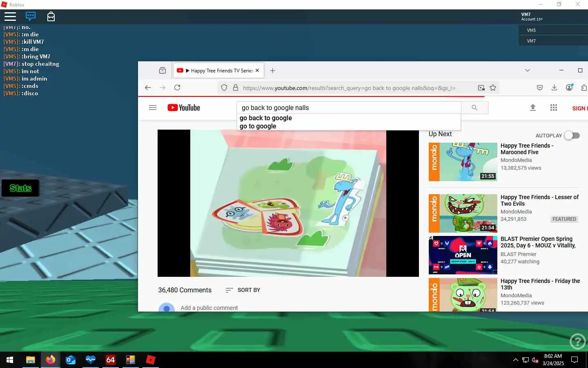Open a new browser tab
This screenshot has height=368, width=588.
point(273,70)
